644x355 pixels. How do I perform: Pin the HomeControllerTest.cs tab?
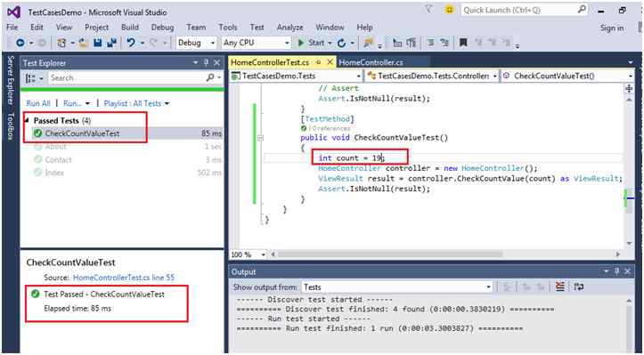coord(318,62)
